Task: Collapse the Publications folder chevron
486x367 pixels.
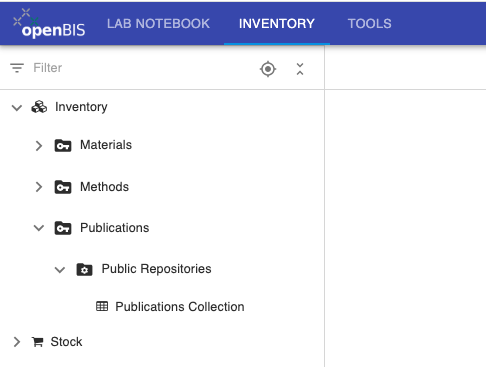Action: click(x=39, y=228)
